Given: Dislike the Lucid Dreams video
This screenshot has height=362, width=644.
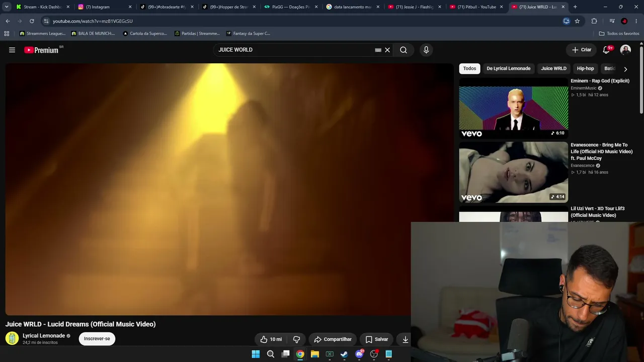Looking at the screenshot, I should pos(296,339).
